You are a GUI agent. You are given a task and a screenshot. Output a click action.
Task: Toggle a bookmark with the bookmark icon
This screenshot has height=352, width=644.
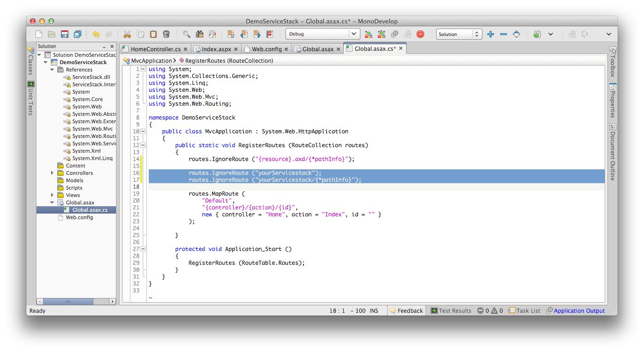click(x=231, y=34)
